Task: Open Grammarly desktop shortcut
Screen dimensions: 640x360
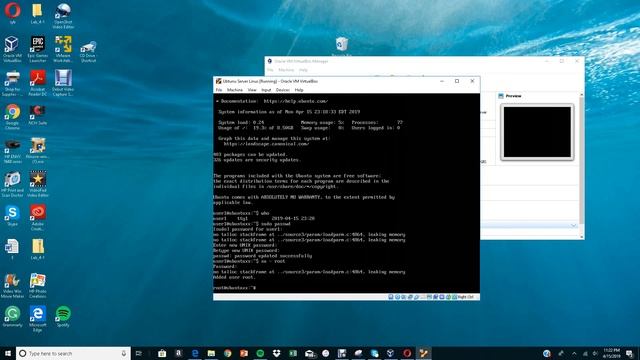Action: pos(12,316)
